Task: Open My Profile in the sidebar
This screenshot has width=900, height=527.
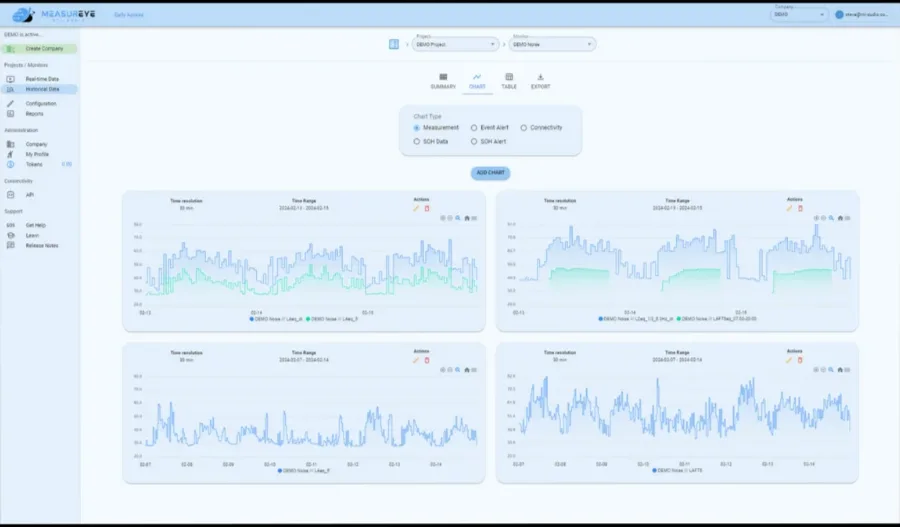Action: click(x=39, y=154)
